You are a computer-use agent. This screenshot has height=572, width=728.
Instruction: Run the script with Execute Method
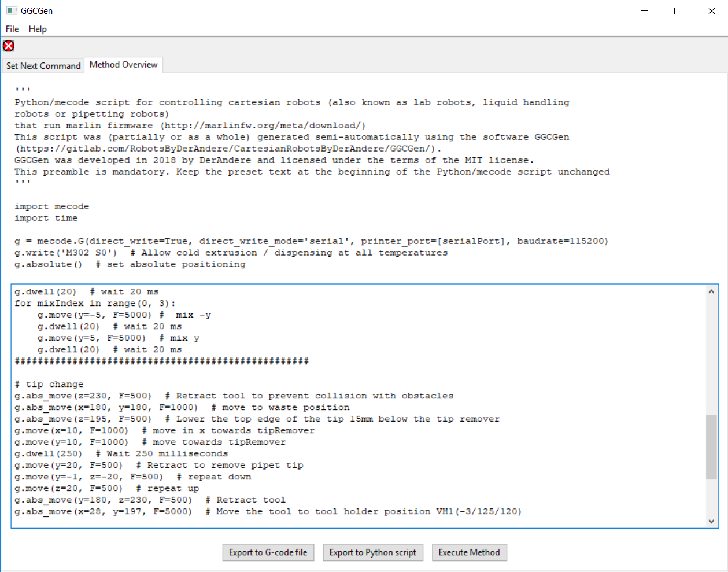pos(469,552)
